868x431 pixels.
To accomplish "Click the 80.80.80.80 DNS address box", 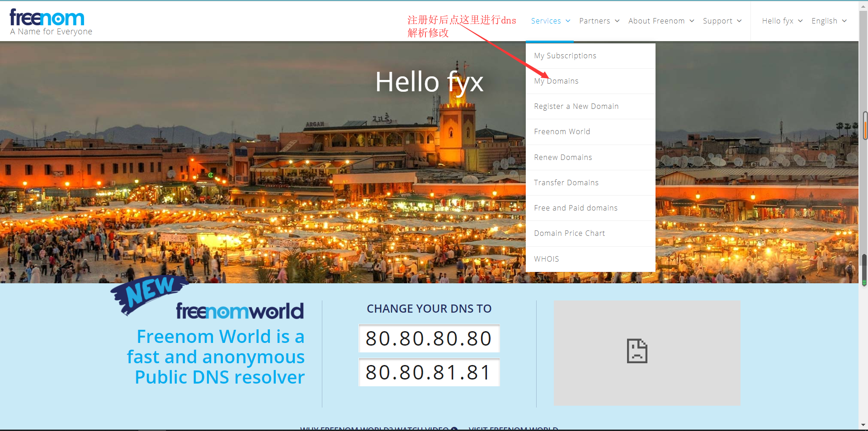I will click(429, 338).
